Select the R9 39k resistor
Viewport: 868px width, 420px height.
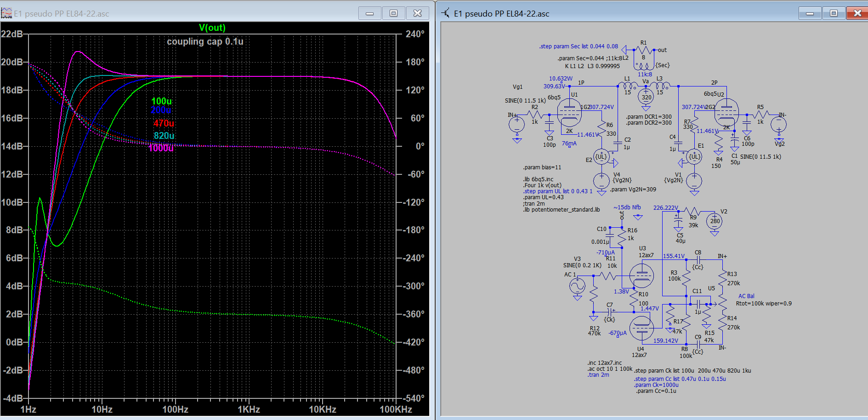coord(693,212)
